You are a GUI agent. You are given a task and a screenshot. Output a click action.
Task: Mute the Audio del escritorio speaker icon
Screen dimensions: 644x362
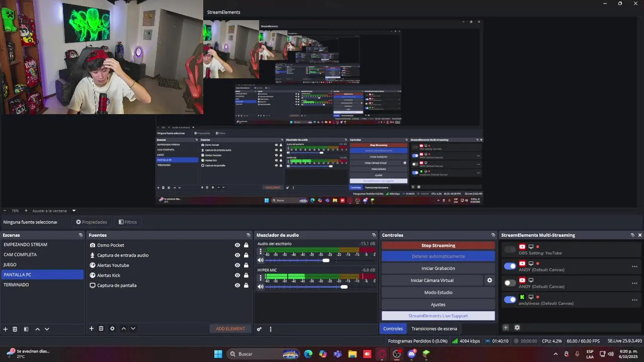click(261, 260)
